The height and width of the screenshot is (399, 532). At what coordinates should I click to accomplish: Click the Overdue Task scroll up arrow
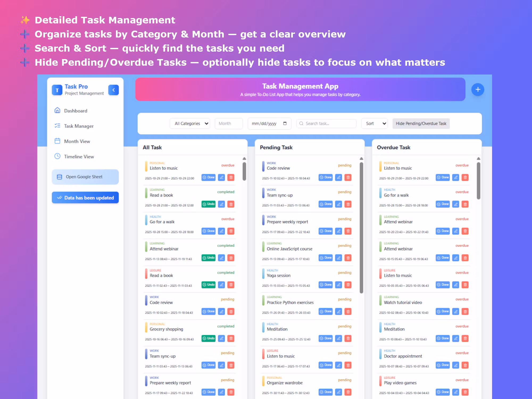[x=479, y=159]
